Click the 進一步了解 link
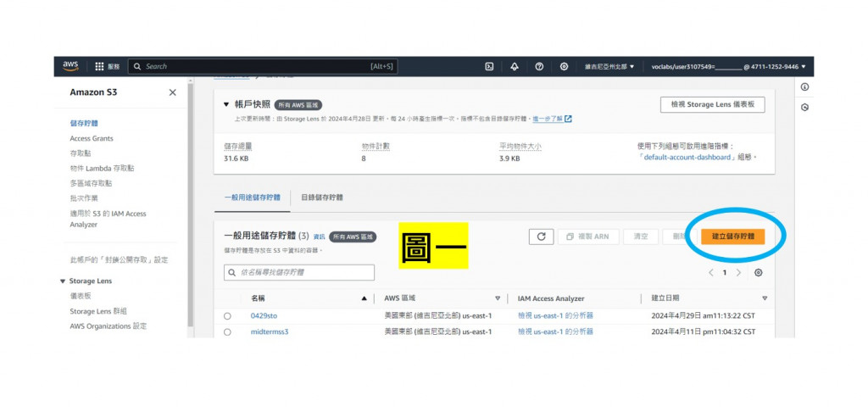The height and width of the screenshot is (412, 868). [x=548, y=119]
